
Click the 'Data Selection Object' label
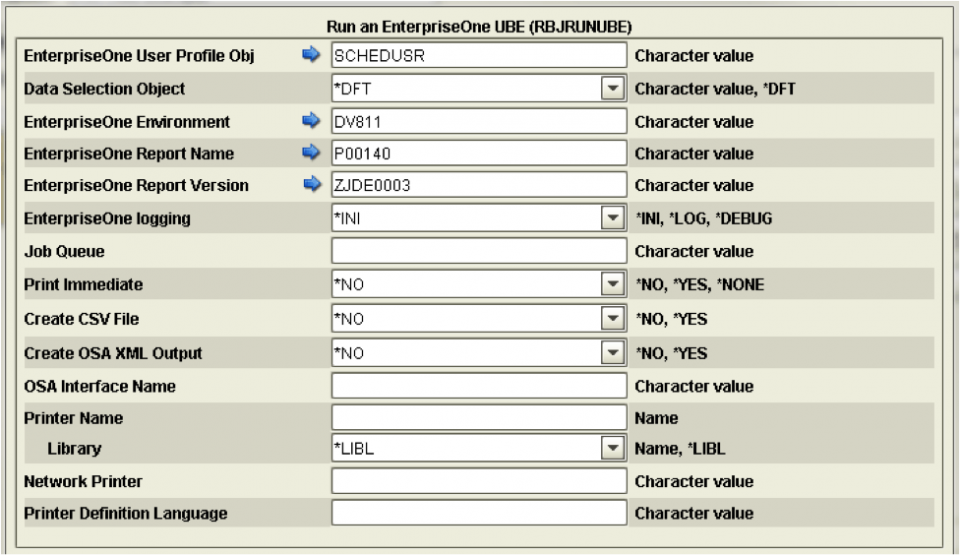104,89
